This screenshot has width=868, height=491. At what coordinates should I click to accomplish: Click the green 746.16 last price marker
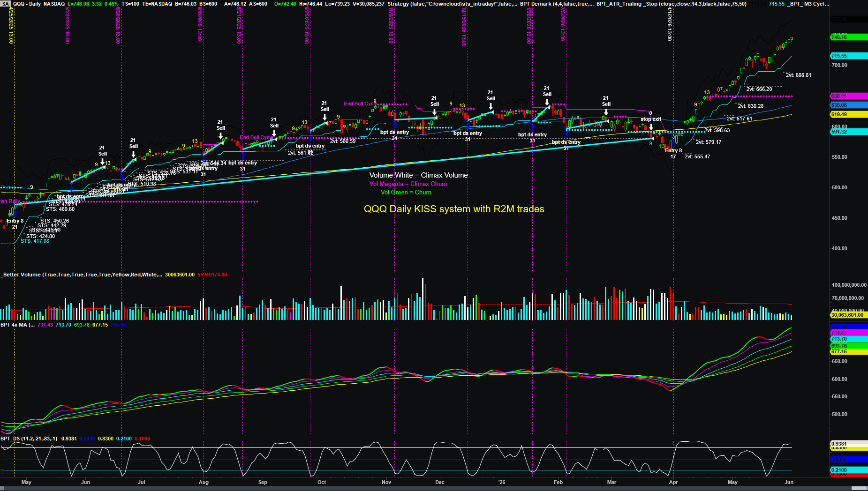pos(849,37)
